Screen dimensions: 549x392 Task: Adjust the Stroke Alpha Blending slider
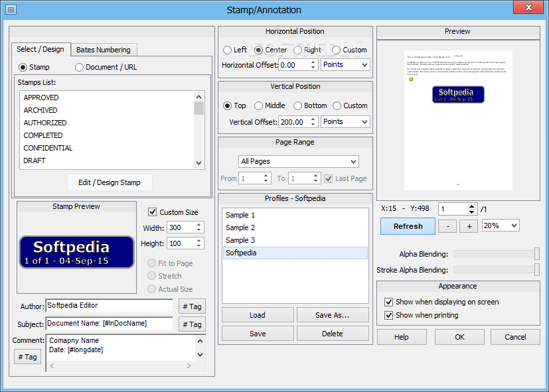[x=537, y=269]
